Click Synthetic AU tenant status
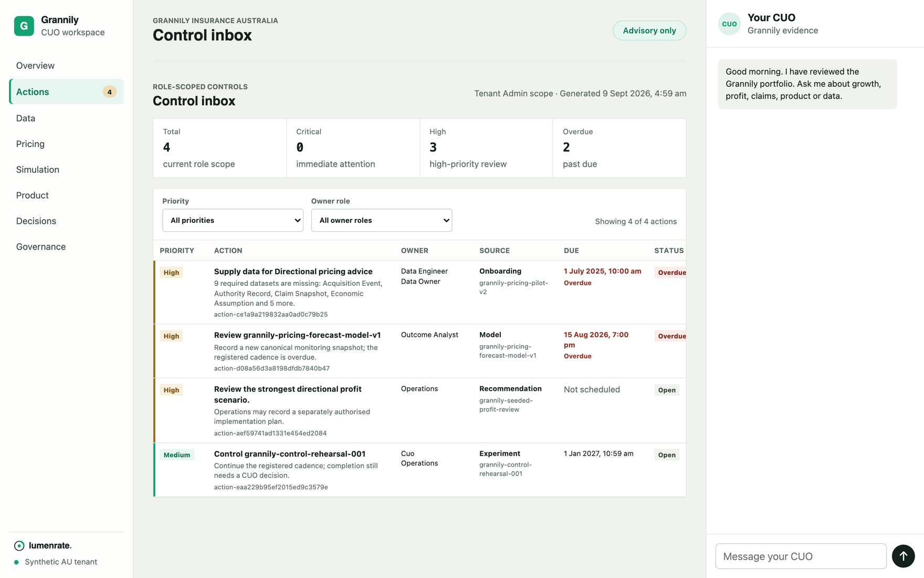Image resolution: width=924 pixels, height=578 pixels. pyautogui.click(x=56, y=562)
